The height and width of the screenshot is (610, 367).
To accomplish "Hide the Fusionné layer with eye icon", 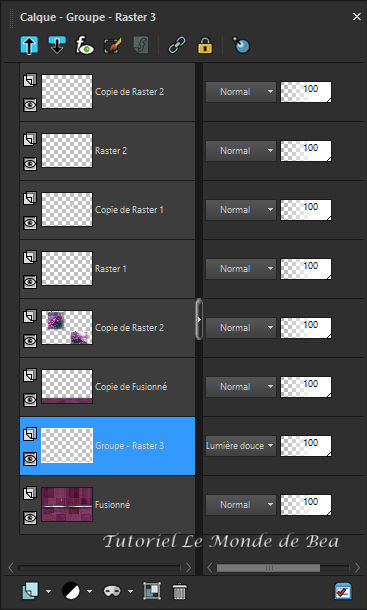I will 30,518.
